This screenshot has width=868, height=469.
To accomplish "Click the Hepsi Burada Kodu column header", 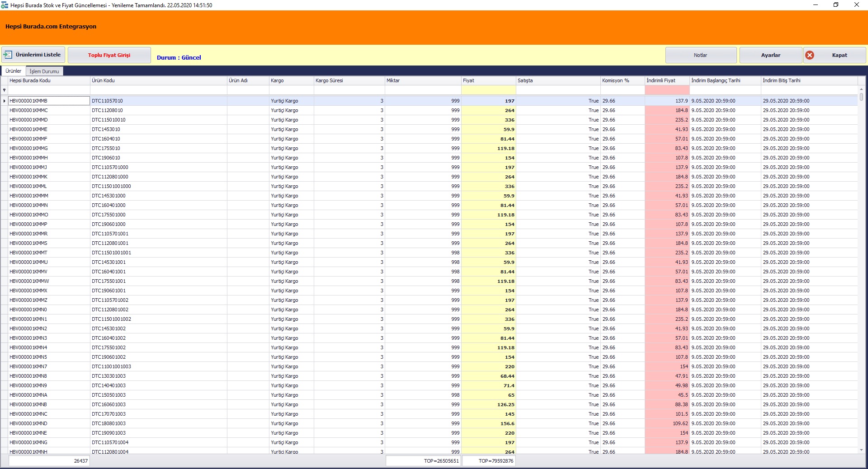I will click(x=49, y=80).
